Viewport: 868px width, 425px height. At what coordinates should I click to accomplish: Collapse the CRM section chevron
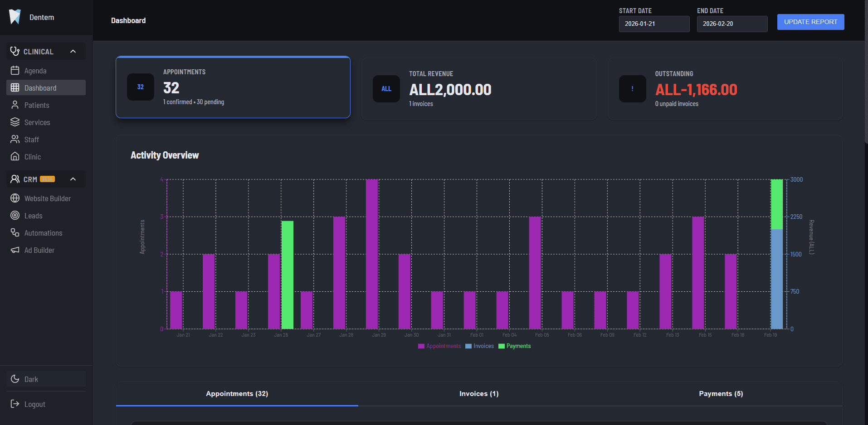tap(73, 179)
